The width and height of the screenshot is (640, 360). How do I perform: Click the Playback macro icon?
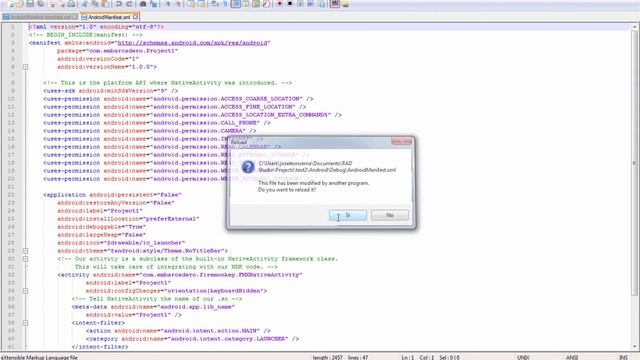pyautogui.click(x=301, y=4)
